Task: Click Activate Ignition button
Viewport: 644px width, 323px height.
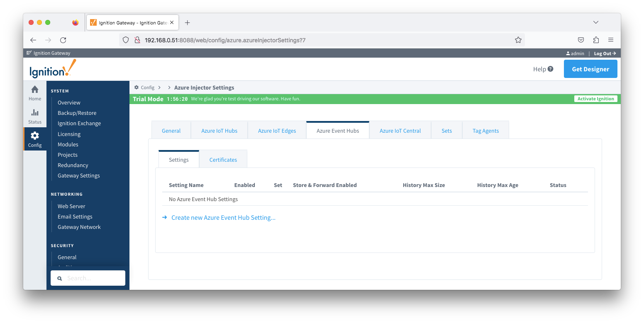Action: 595,99
